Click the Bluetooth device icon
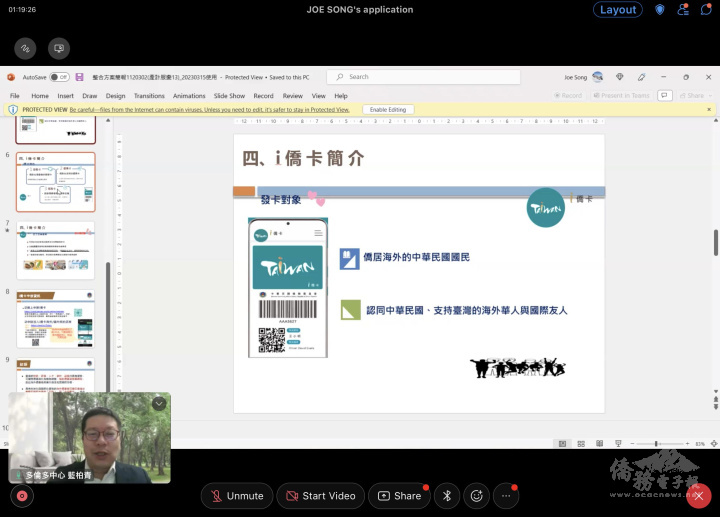 click(x=447, y=495)
